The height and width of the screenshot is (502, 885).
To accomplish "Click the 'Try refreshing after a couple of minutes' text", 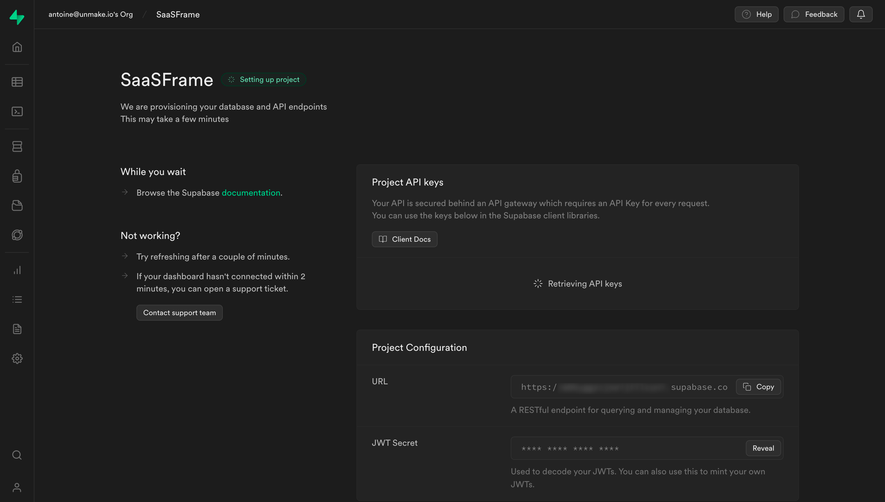I will click(213, 256).
